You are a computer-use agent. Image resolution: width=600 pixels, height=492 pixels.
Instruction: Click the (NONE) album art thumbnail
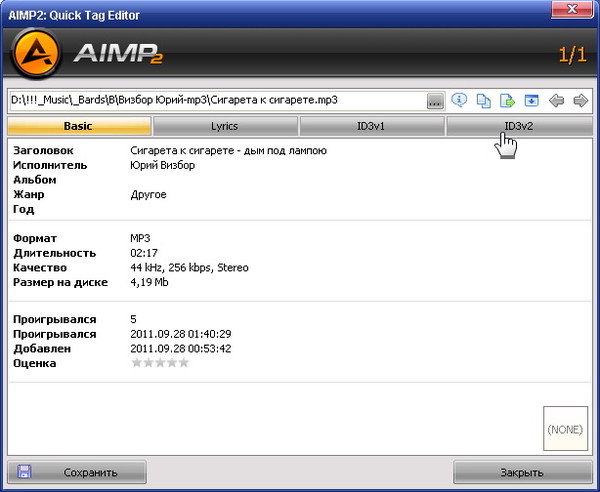[565, 428]
